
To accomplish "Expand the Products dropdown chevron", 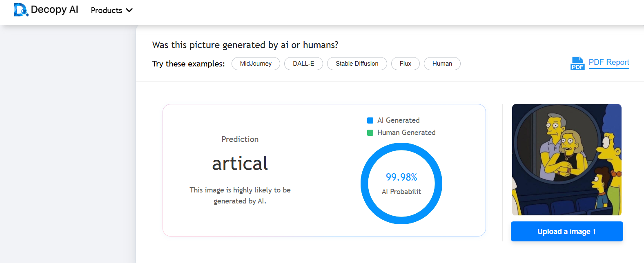I will click(x=129, y=10).
